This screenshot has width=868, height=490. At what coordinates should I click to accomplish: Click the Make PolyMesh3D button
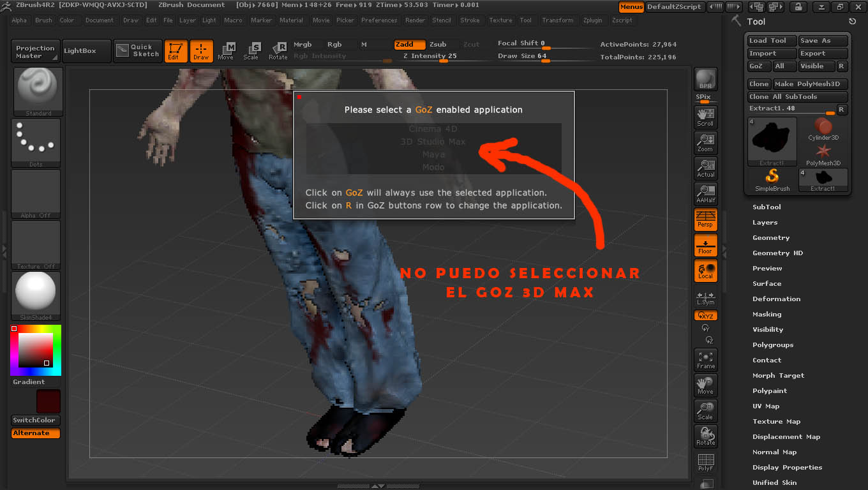811,84
